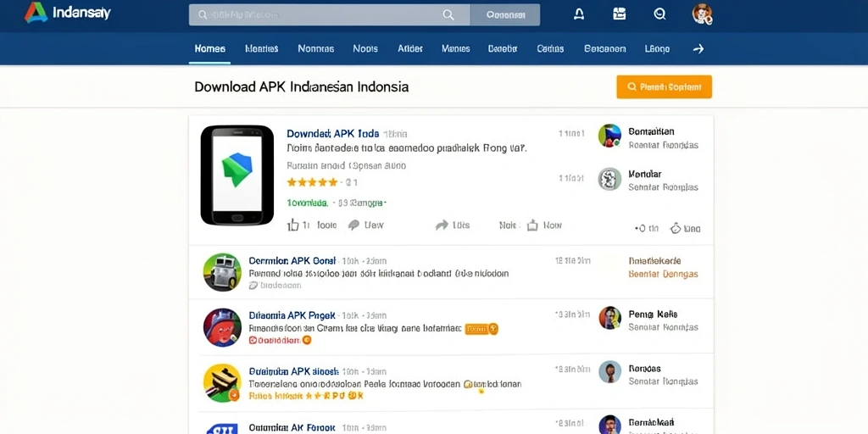This screenshot has width=868, height=434.
Task: Open the Dermion APK Gonel post title
Action: click(292, 261)
